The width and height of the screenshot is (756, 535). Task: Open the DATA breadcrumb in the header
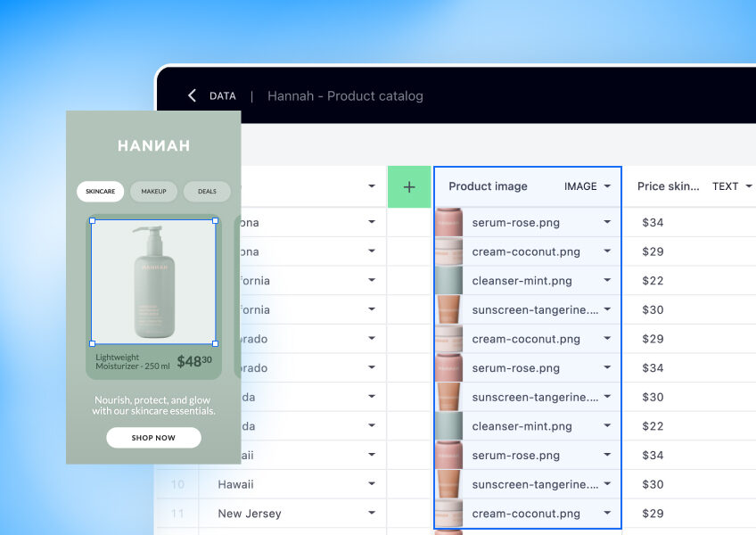click(222, 96)
